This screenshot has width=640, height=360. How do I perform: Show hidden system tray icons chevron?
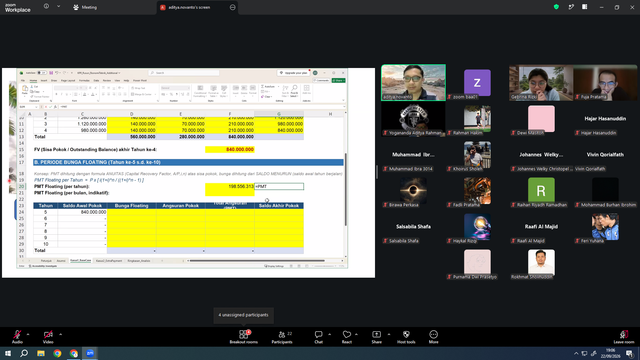576,353
